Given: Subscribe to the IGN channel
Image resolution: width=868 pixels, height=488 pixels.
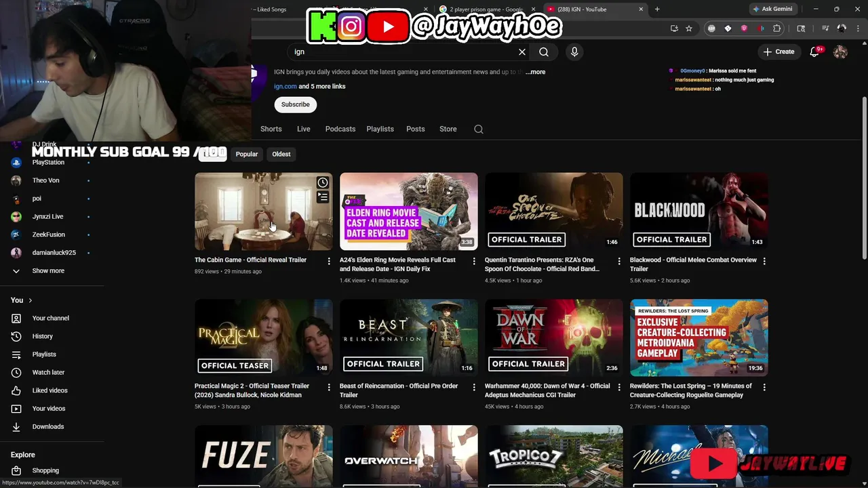Looking at the screenshot, I should tap(296, 104).
